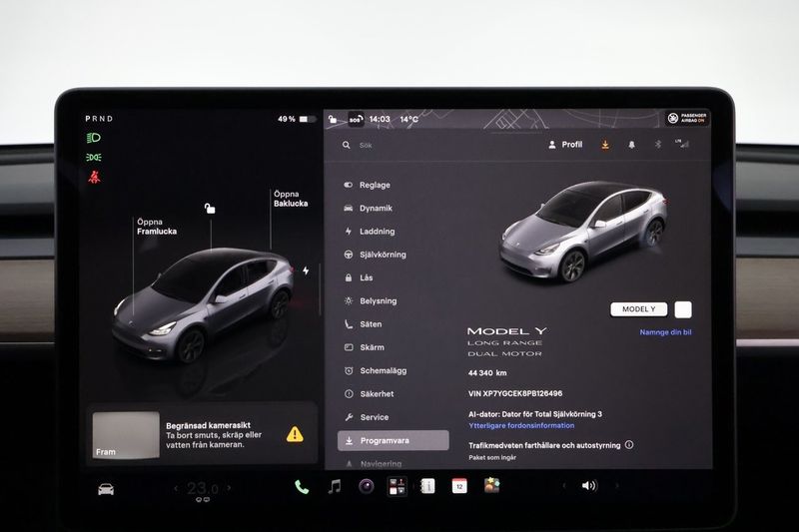Click the LTE signal strength icon
The height and width of the screenshot is (532, 799).
point(682,144)
